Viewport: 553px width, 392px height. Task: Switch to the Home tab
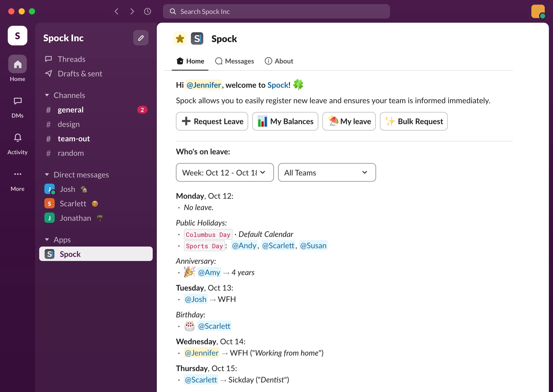(x=190, y=61)
